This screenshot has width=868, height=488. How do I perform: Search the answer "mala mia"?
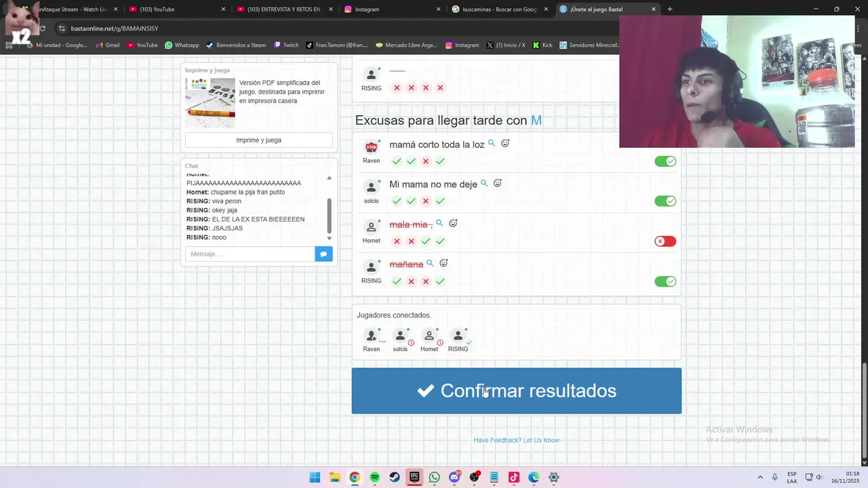[x=439, y=224]
